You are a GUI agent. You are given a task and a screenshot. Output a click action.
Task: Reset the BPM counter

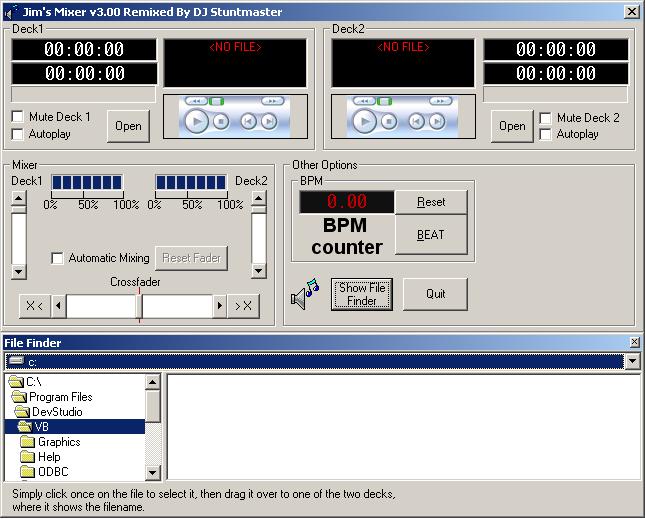pyautogui.click(x=431, y=202)
